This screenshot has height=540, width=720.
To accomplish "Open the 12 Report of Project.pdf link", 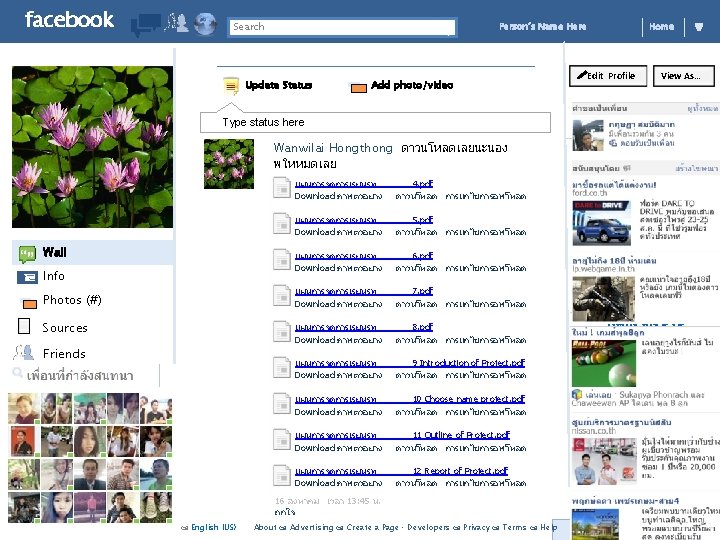I will 401,471.
